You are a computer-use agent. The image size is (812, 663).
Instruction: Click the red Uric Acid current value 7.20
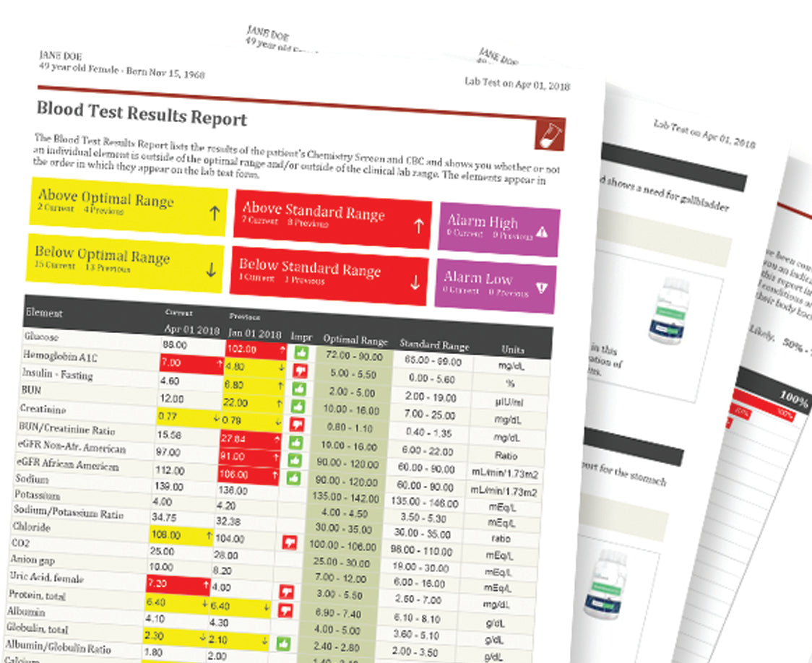[178, 584]
